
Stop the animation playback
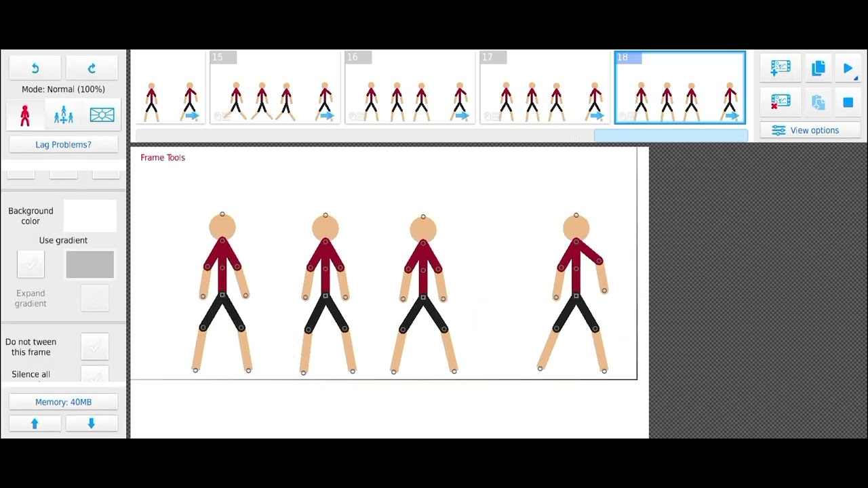[x=848, y=102]
